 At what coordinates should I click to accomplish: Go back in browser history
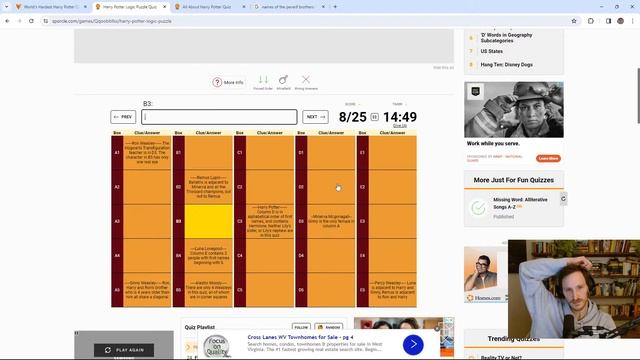[x=7, y=21]
